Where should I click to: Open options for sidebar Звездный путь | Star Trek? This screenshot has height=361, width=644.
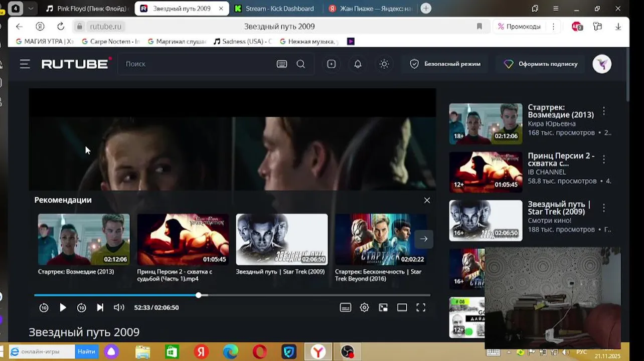604,207
